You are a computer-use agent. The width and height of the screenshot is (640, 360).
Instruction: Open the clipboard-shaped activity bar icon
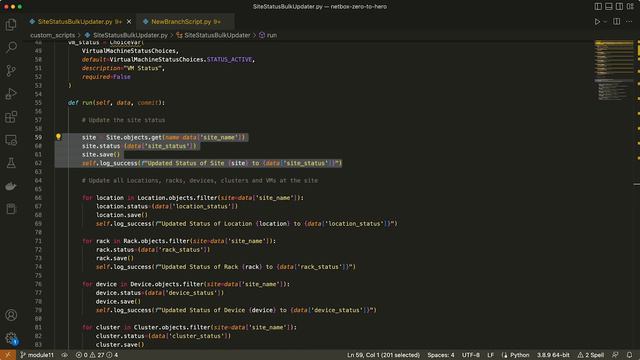(11, 209)
